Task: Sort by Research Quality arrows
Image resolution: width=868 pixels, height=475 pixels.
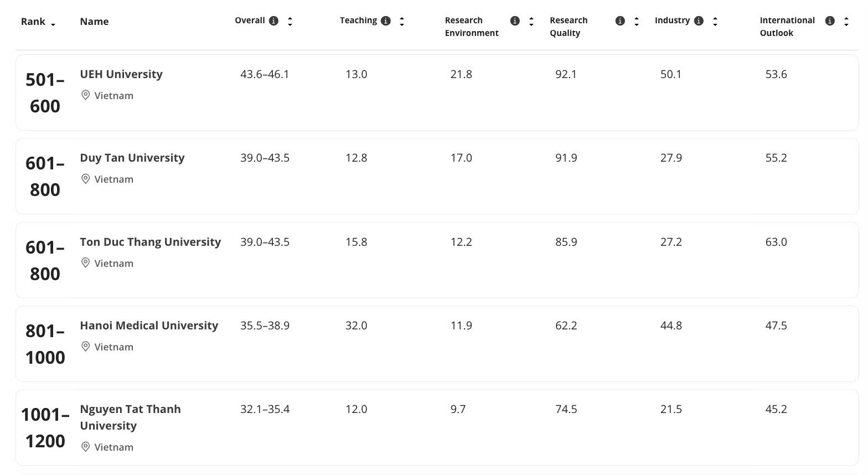Action: click(x=637, y=22)
